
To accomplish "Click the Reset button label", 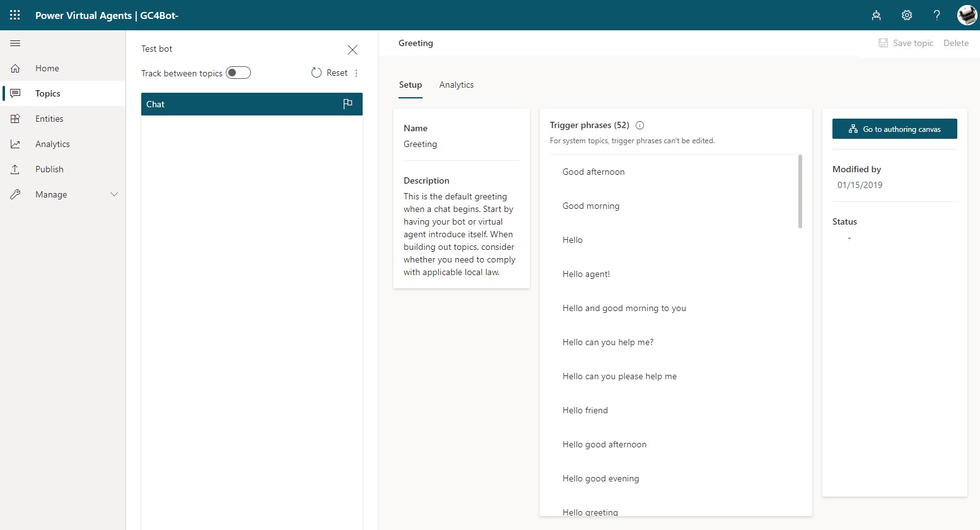I will 337,73.
